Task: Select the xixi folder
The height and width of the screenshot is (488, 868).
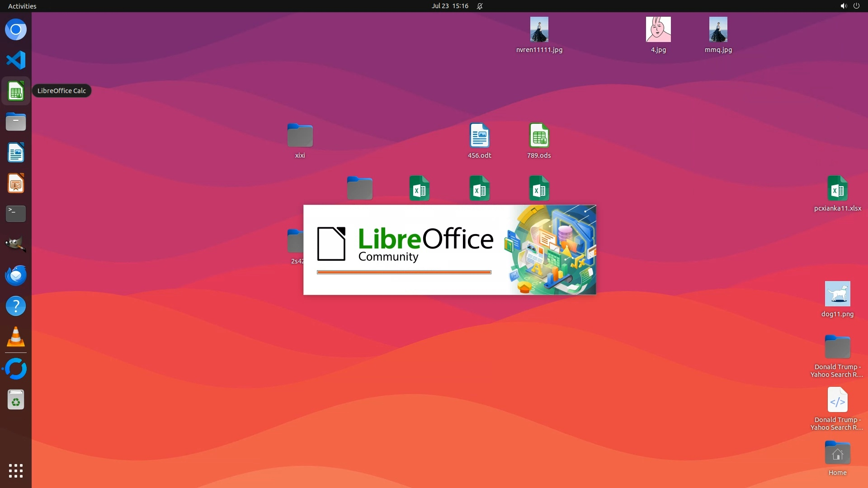Action: click(x=300, y=136)
